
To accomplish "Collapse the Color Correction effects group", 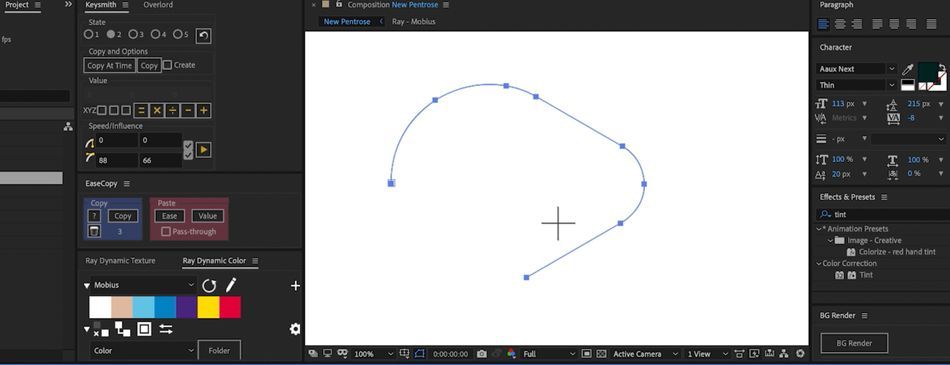I will 819,264.
